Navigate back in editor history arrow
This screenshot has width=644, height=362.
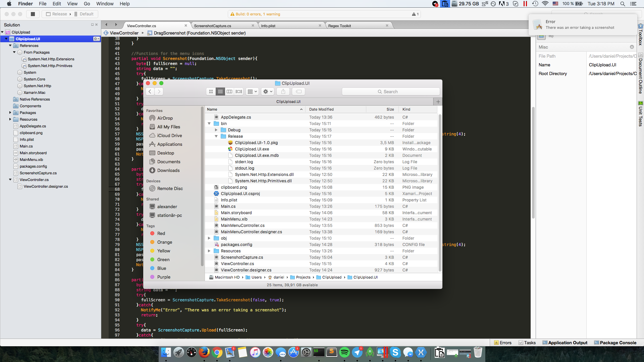click(107, 25)
